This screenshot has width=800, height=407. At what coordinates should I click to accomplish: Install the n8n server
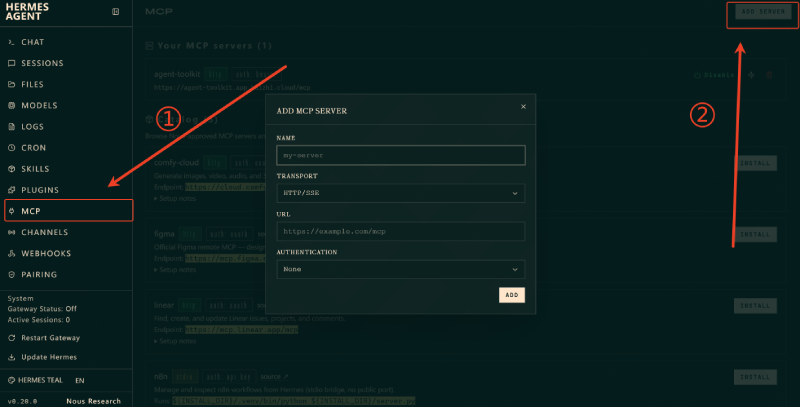click(x=755, y=377)
